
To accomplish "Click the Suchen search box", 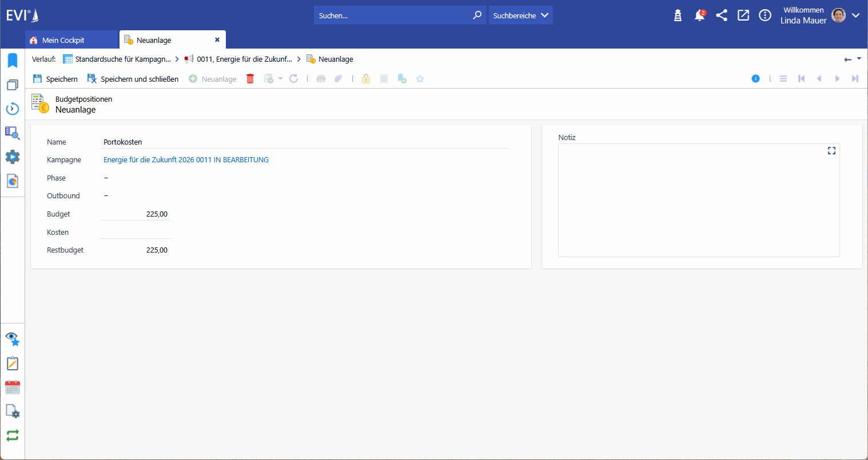I will point(395,15).
